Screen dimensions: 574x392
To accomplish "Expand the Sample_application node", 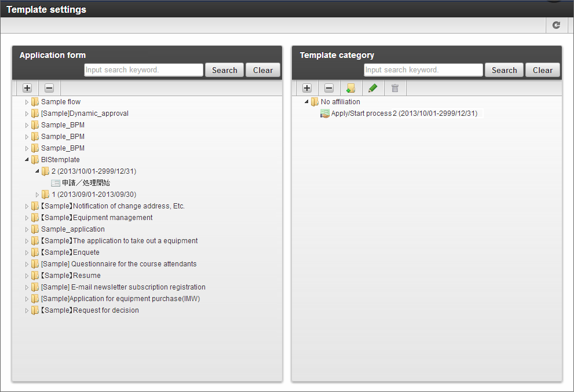I will pyautogui.click(x=27, y=229).
